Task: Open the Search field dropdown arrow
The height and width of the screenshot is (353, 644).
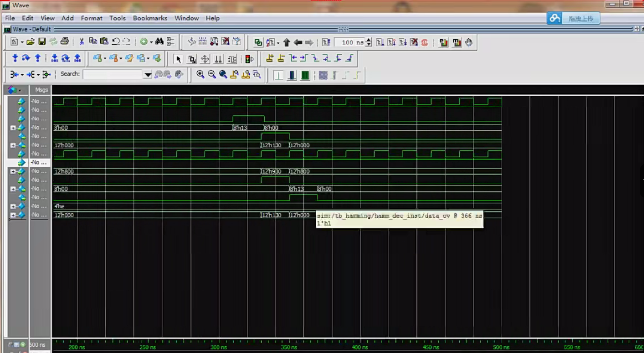Action: pyautogui.click(x=148, y=75)
